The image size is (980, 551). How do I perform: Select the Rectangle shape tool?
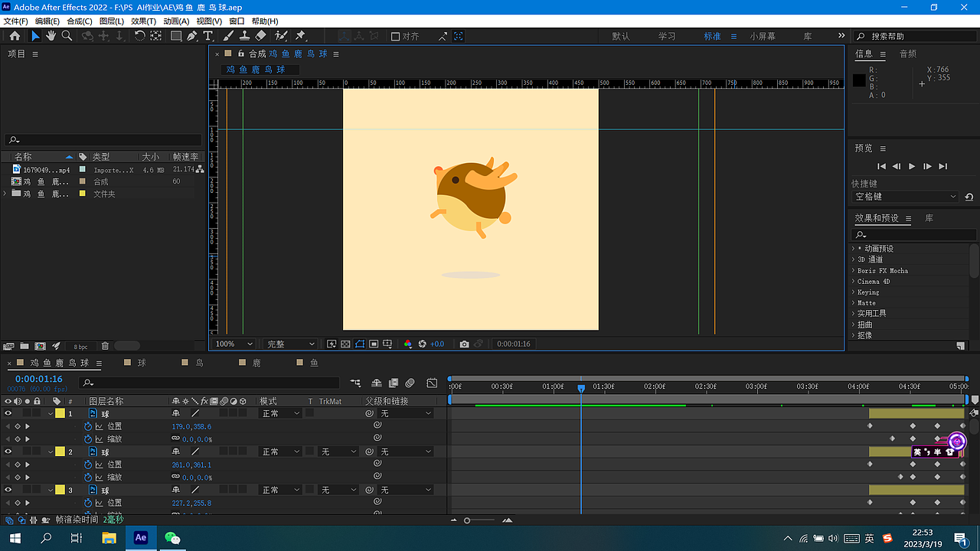pos(176,36)
